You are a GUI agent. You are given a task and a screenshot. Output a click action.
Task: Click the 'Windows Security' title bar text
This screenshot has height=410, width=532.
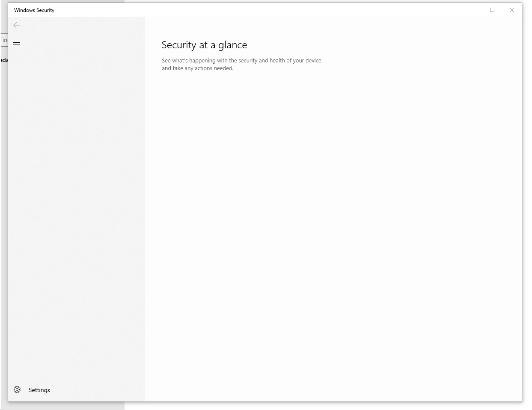tap(34, 10)
